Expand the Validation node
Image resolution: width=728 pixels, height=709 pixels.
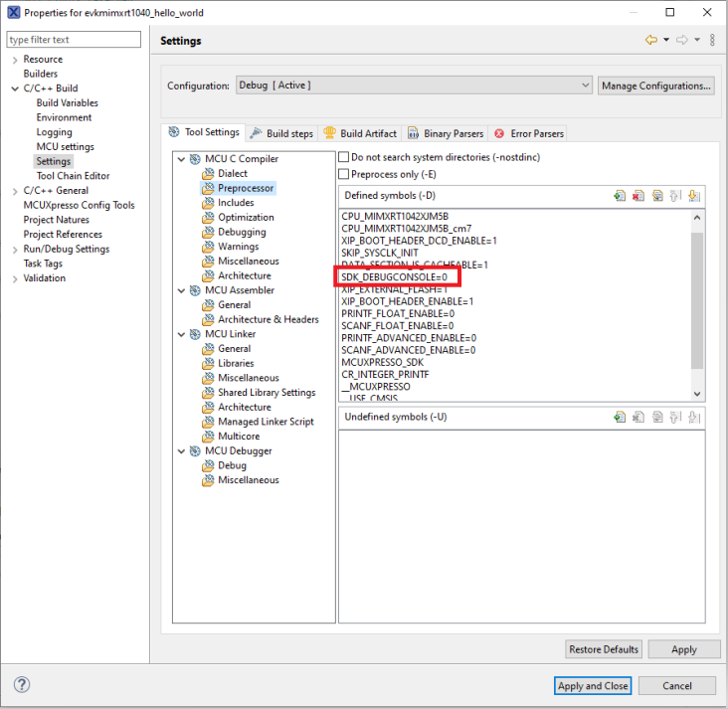pyautogui.click(x=15, y=278)
